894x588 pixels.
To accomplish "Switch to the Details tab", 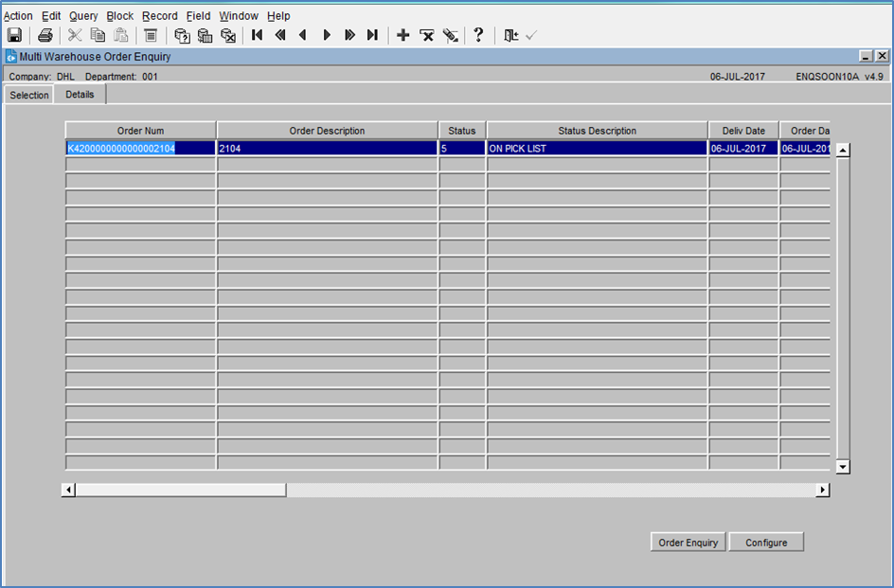I will pos(80,94).
